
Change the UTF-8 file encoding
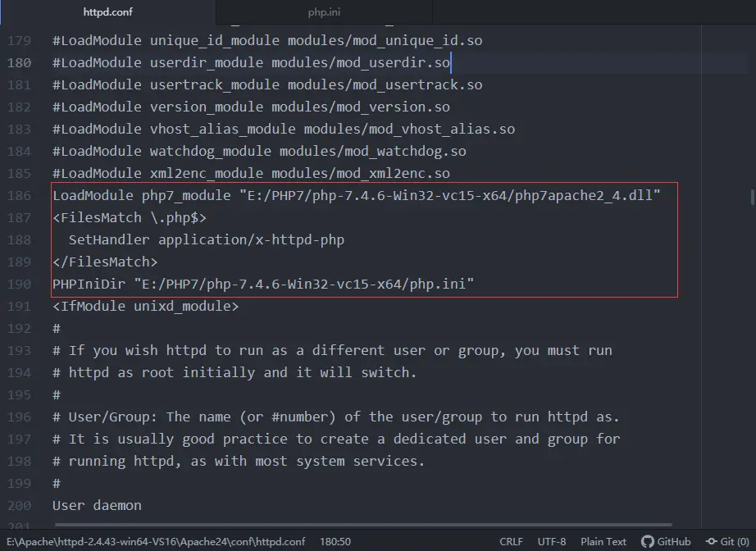pos(552,541)
